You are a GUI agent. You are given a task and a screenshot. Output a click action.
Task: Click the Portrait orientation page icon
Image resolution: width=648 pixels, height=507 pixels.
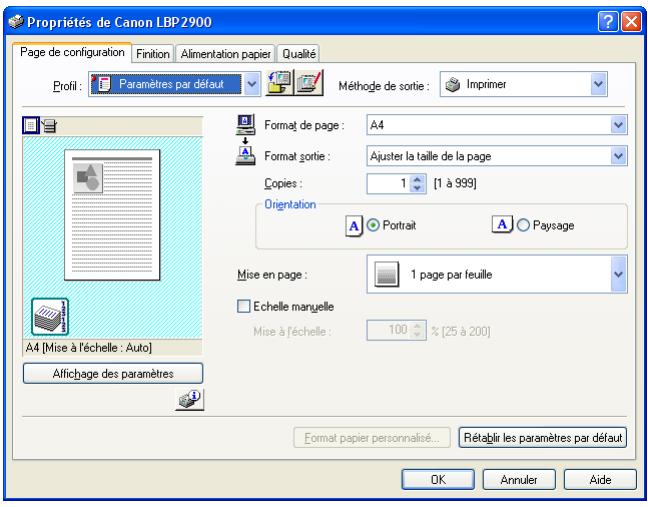click(x=354, y=226)
